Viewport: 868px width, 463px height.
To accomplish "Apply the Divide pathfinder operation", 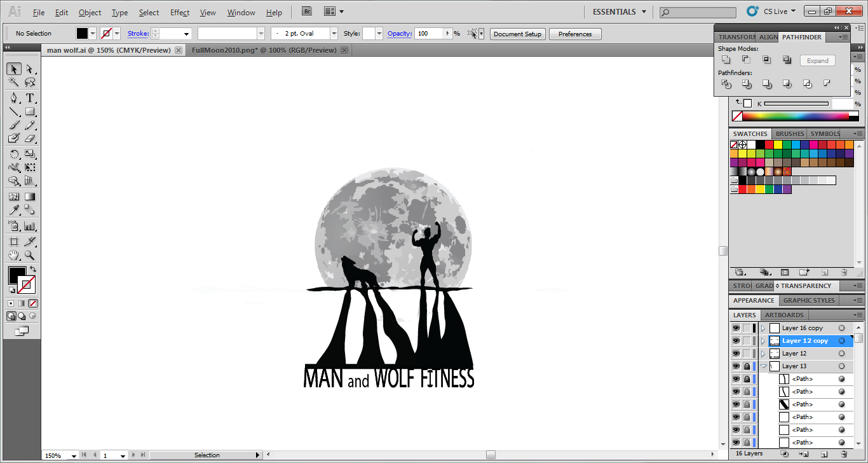I will tap(726, 83).
